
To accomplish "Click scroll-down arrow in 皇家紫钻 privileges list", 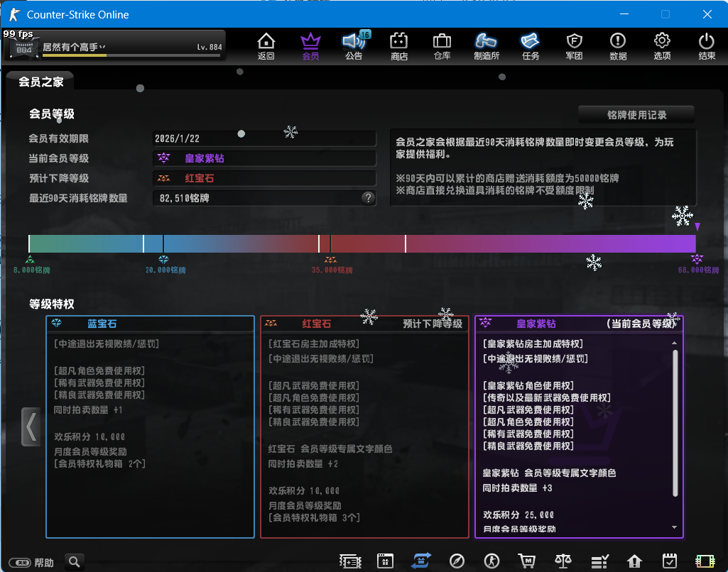I will coord(674,527).
